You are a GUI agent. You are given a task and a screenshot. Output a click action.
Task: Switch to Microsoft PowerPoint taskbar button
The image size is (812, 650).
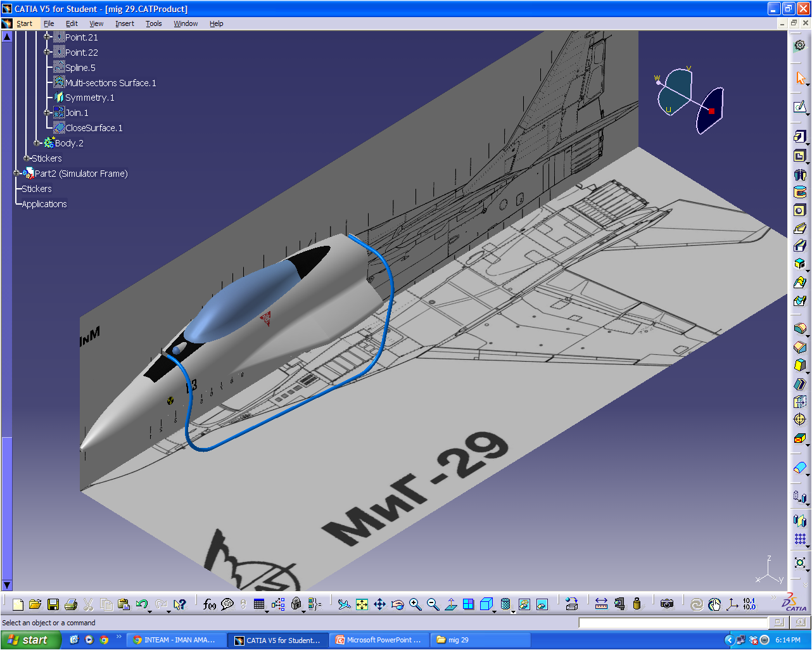[x=378, y=640]
